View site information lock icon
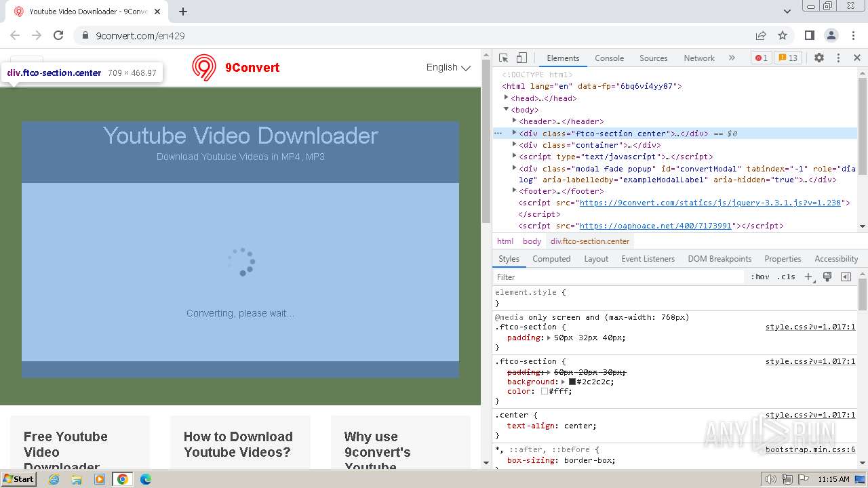The width and height of the screenshot is (868, 488). click(85, 35)
